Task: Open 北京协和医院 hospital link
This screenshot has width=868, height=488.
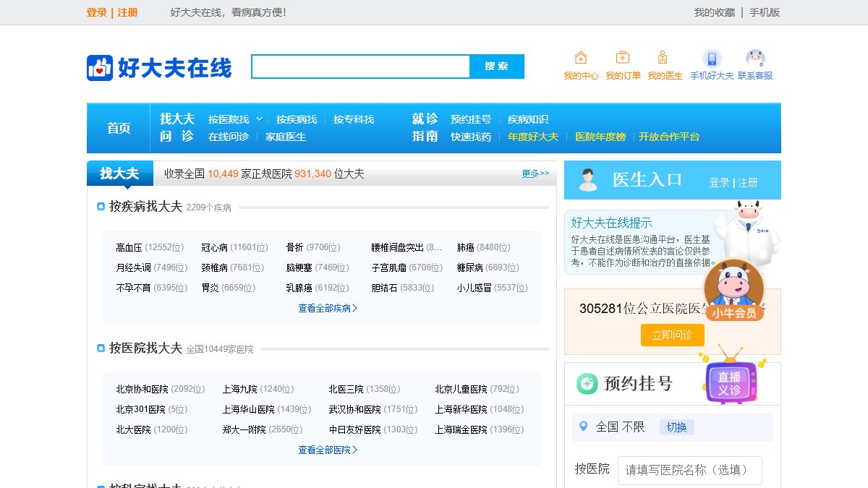Action: (x=142, y=389)
